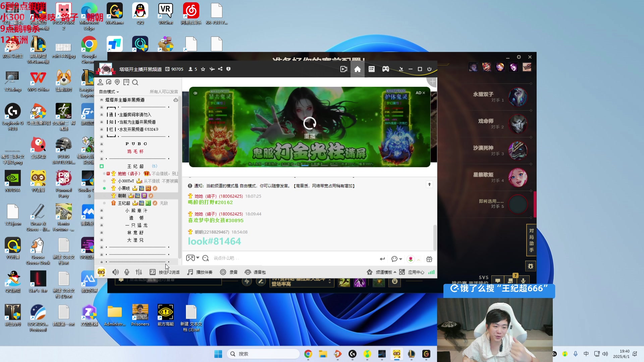Click the plus button above the ad

pyautogui.click(x=433, y=81)
